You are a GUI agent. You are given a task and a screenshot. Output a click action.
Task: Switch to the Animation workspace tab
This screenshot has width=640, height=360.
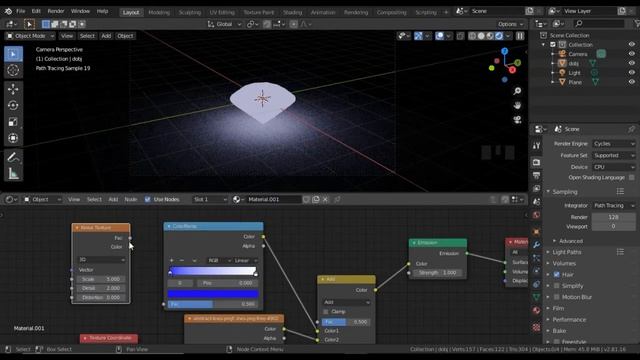[322, 12]
